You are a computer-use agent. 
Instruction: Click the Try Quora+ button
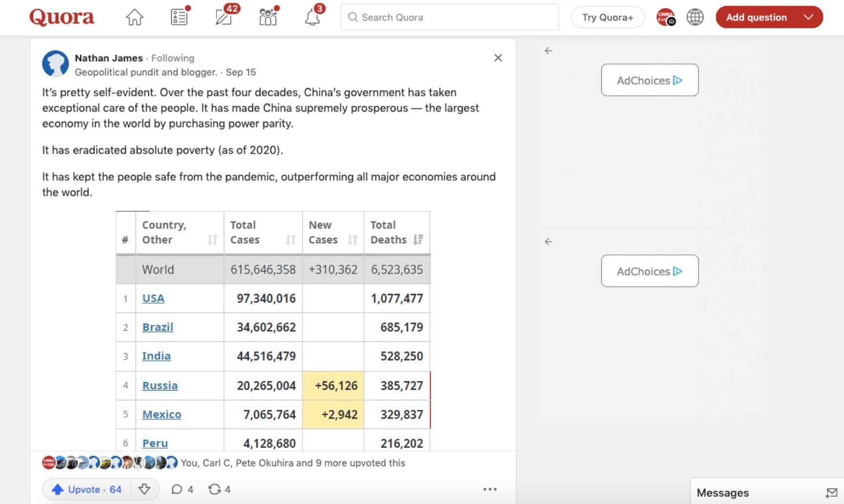click(x=607, y=18)
